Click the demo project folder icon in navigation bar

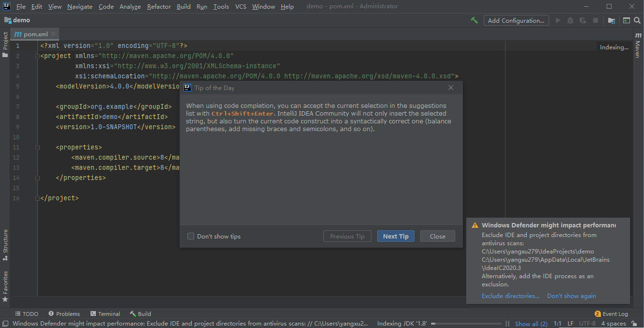tap(8, 20)
